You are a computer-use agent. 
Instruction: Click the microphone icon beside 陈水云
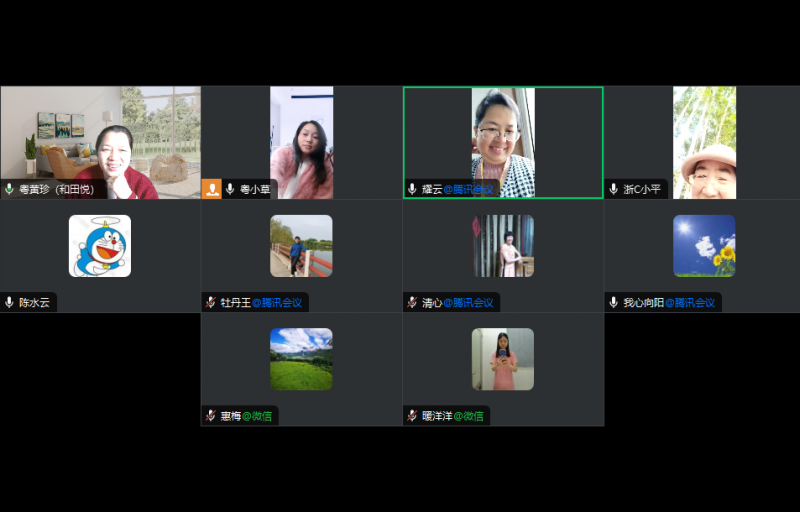tap(10, 302)
